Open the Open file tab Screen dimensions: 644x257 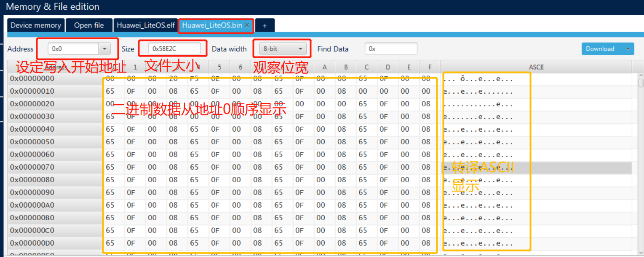(89, 25)
